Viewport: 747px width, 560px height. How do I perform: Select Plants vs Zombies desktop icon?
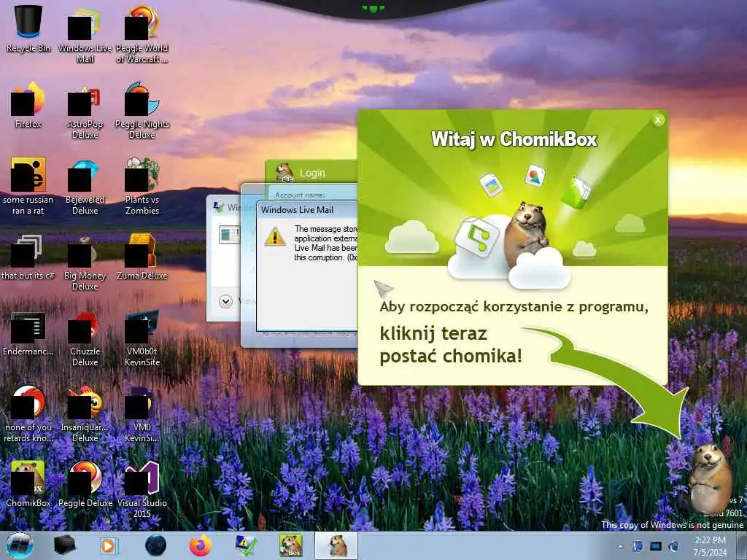(x=142, y=186)
